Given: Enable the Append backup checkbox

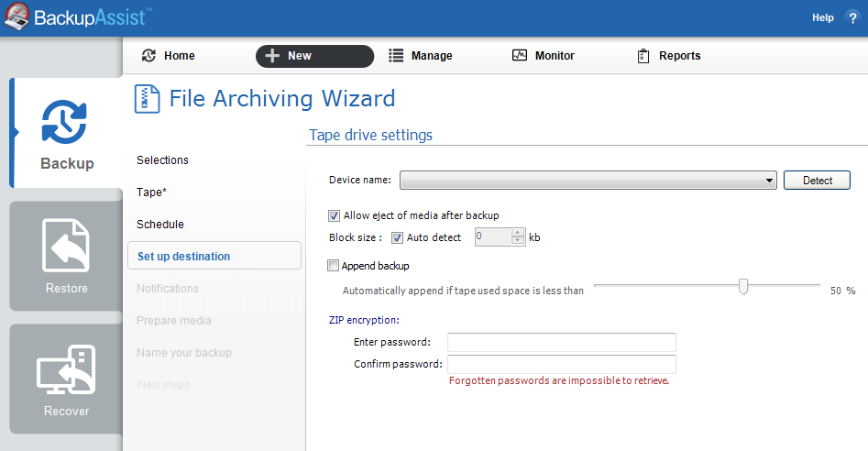Looking at the screenshot, I should click(x=335, y=266).
